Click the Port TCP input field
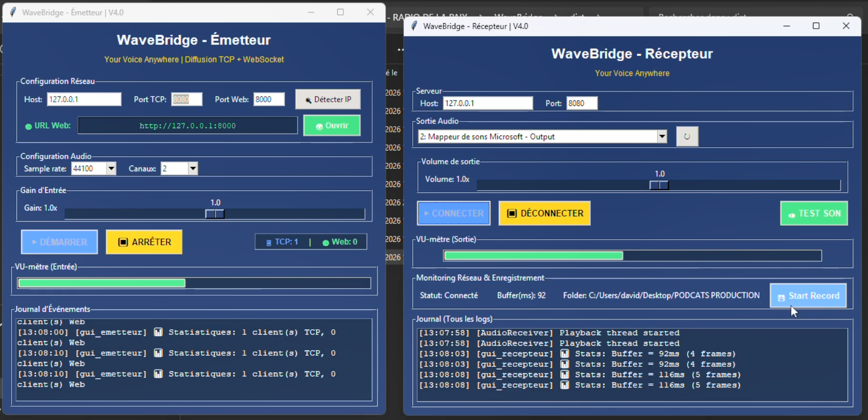 click(187, 99)
